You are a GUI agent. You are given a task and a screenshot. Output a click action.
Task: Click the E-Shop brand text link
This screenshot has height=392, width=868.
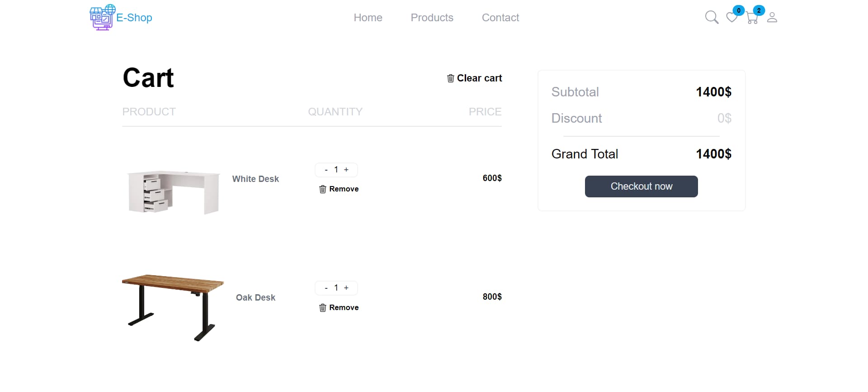coord(134,18)
